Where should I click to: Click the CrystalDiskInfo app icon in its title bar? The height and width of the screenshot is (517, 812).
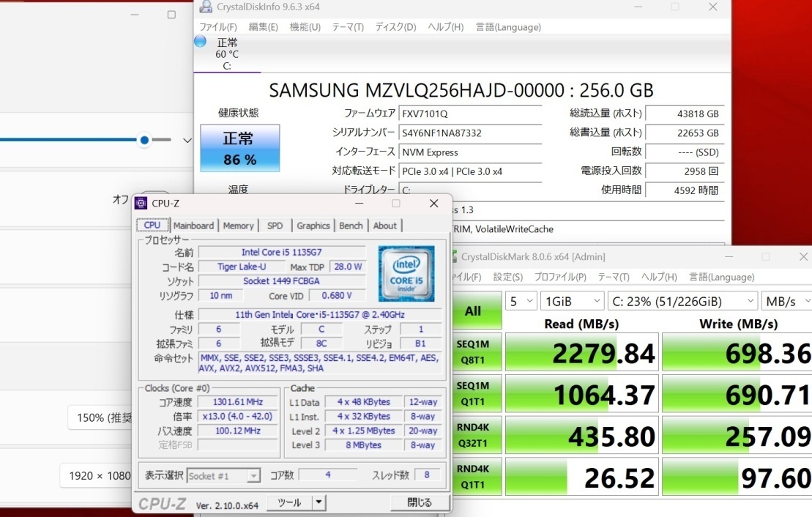point(206,7)
